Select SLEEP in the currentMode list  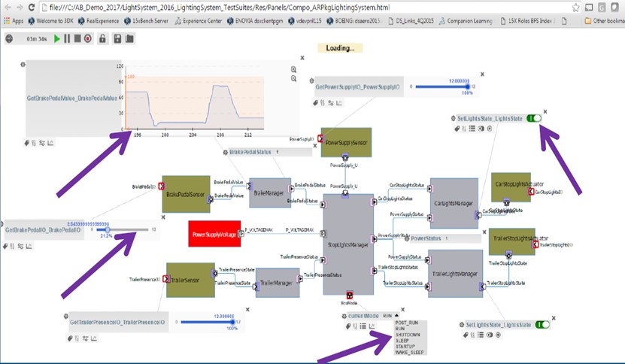(402, 341)
